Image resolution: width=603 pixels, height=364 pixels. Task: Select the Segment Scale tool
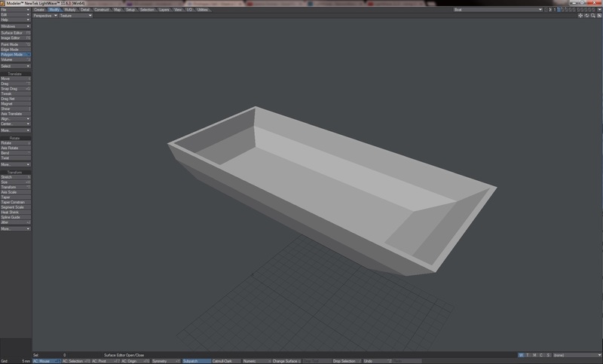tap(15, 206)
